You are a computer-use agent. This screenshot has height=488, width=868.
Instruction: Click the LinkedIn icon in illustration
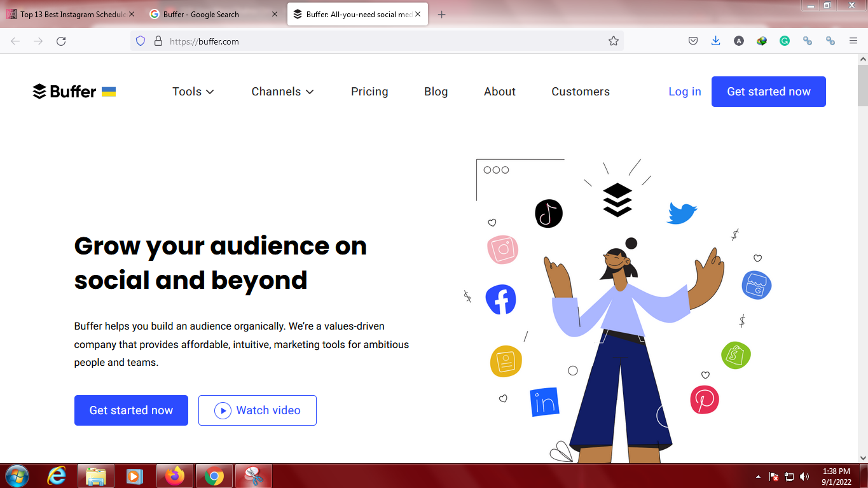tap(544, 402)
